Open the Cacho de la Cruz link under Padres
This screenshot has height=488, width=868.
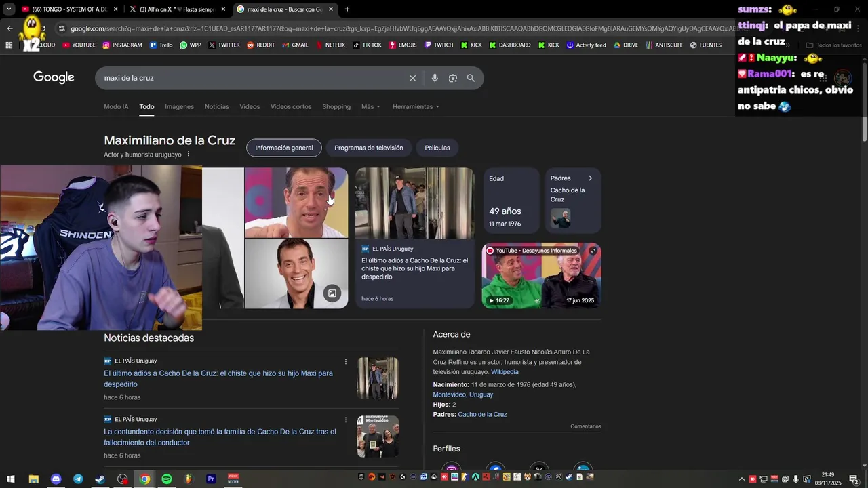point(482,414)
